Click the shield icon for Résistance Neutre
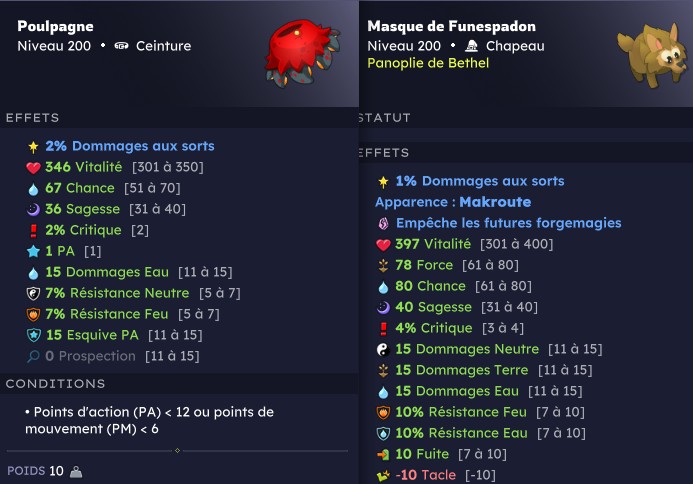Image resolution: width=693 pixels, height=484 pixels. (x=33, y=293)
